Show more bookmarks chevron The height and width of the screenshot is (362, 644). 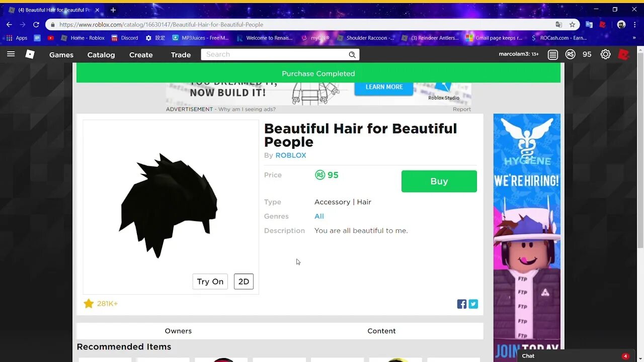pyautogui.click(x=634, y=38)
